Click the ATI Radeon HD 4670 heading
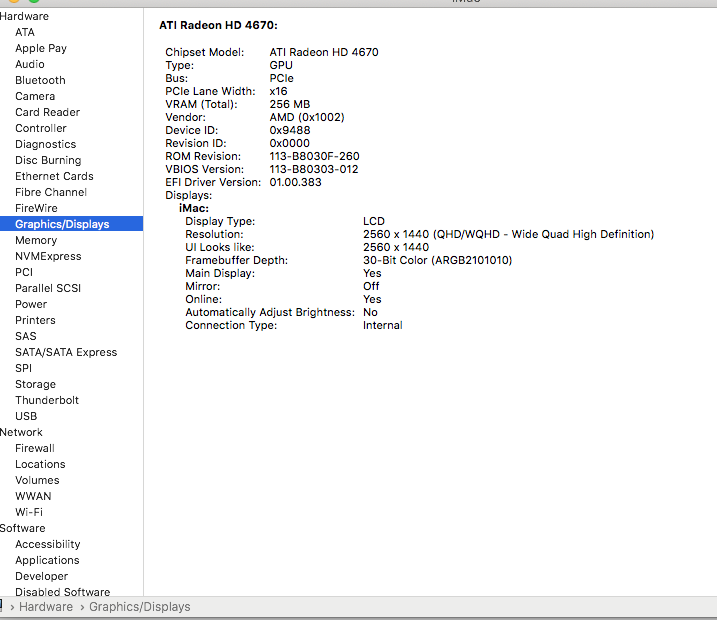This screenshot has height=620, width=717. point(218,25)
